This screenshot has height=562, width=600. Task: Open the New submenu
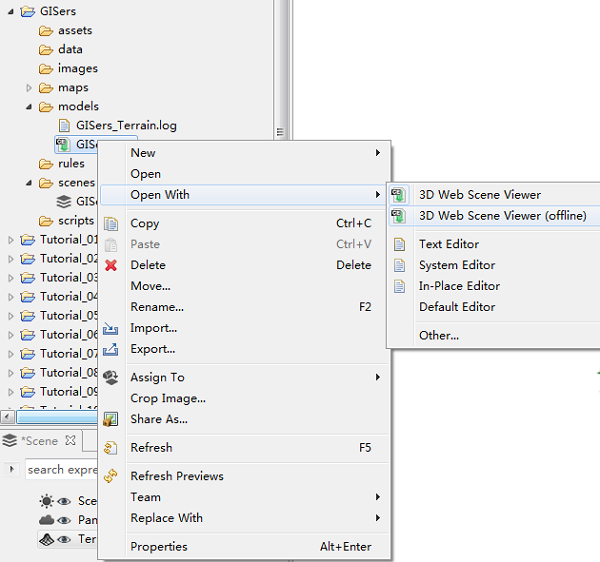coord(244,153)
